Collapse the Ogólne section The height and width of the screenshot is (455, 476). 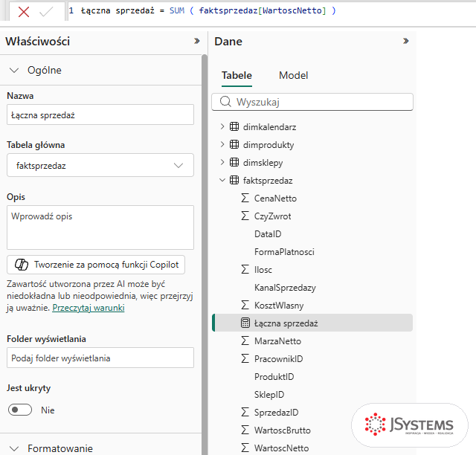[14, 71]
